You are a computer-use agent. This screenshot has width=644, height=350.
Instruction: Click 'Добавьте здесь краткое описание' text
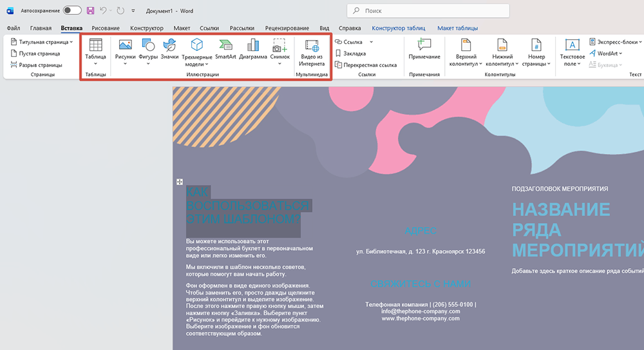coord(578,271)
